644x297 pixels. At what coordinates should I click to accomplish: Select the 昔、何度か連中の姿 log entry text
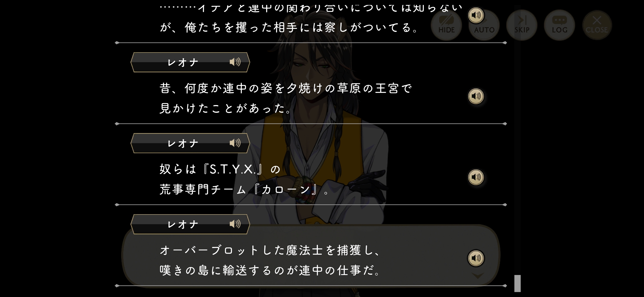tap(286, 98)
